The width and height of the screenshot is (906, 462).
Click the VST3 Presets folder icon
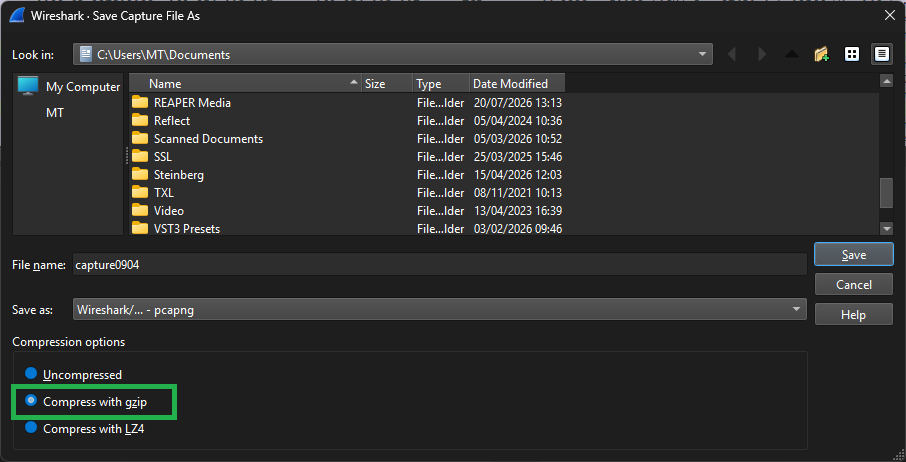pos(140,229)
